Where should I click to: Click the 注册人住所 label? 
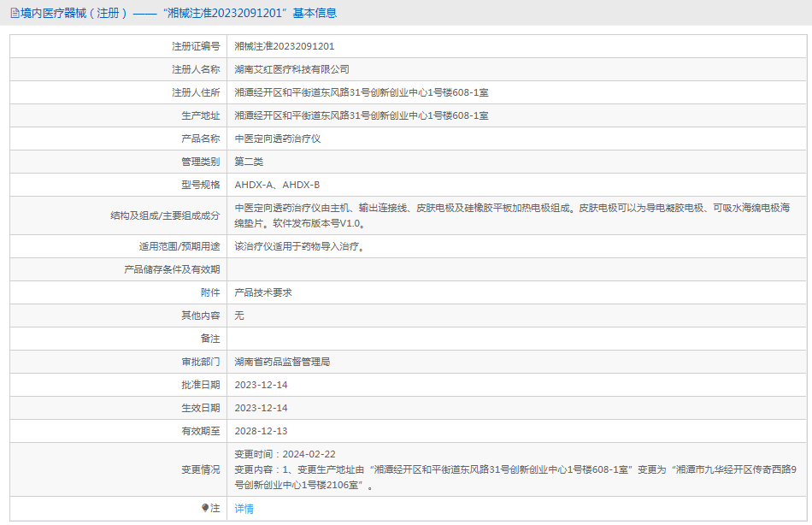tap(196, 92)
